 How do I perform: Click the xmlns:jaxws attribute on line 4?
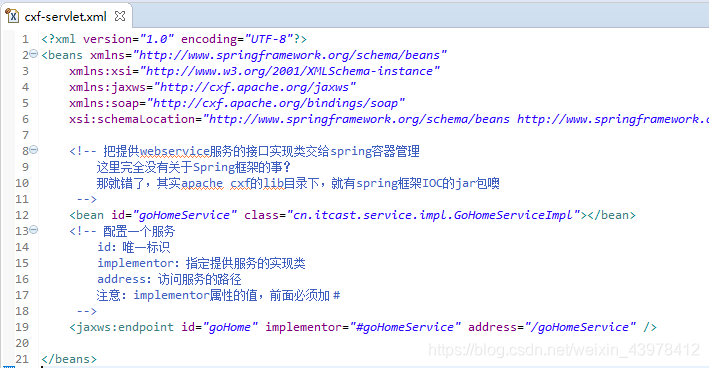213,87
